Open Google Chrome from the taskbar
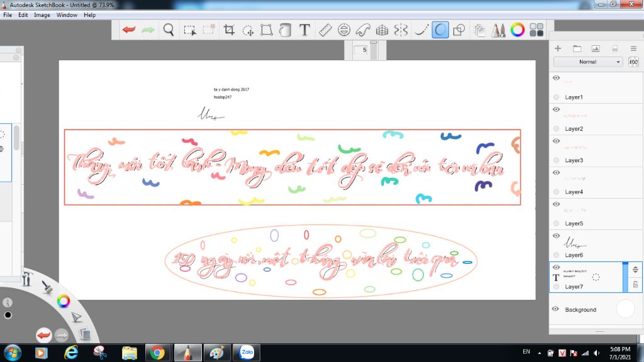 point(157,353)
